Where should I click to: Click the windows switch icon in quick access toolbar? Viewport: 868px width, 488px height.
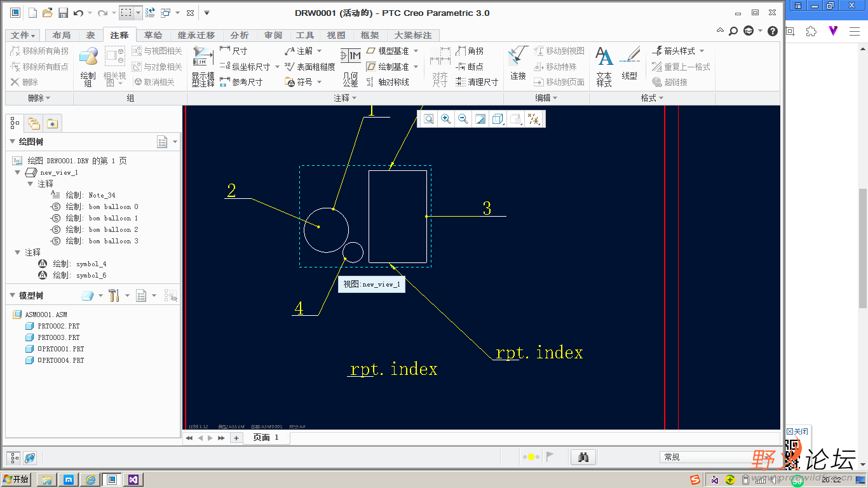click(x=165, y=13)
